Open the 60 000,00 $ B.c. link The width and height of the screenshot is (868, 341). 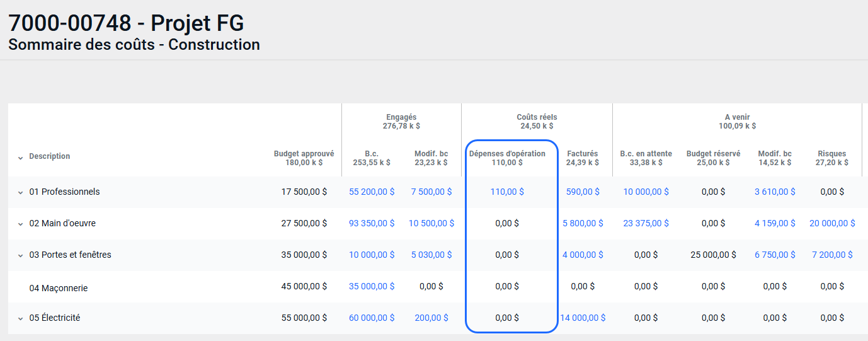(372, 318)
